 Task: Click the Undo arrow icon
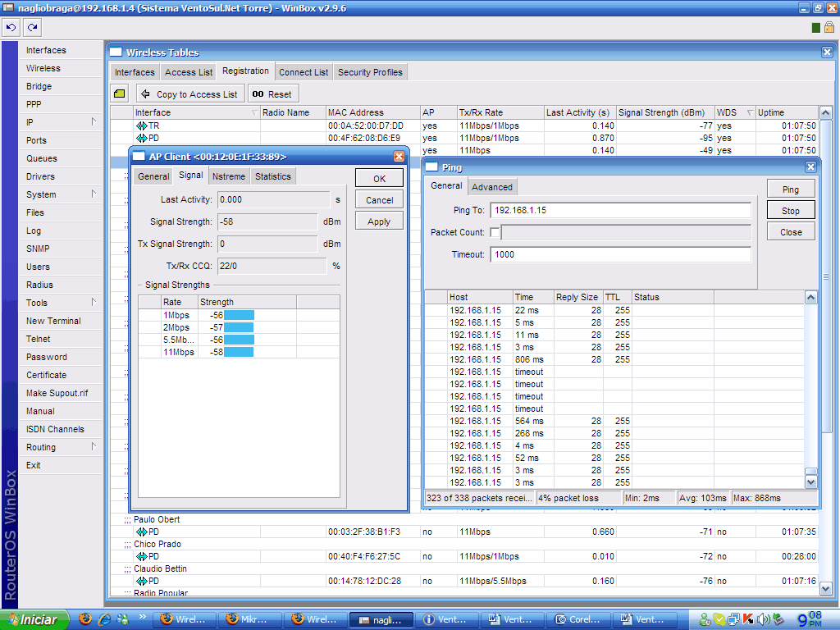click(11, 27)
